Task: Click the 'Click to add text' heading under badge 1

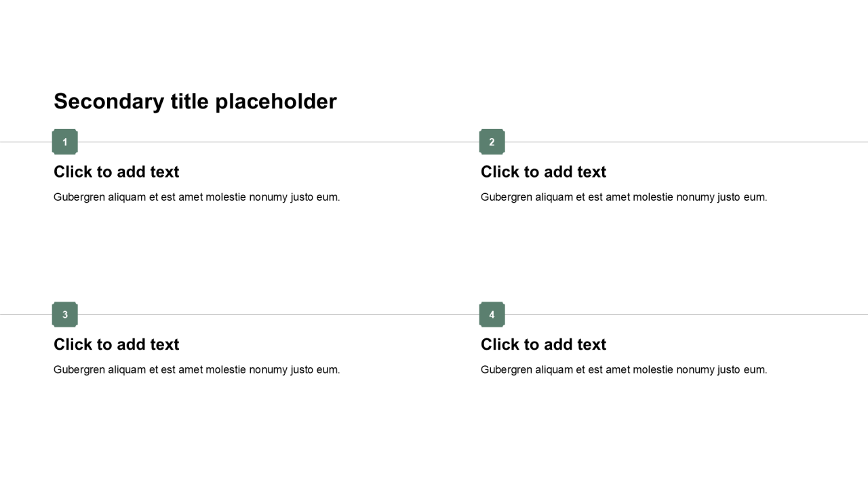Action: [x=117, y=172]
